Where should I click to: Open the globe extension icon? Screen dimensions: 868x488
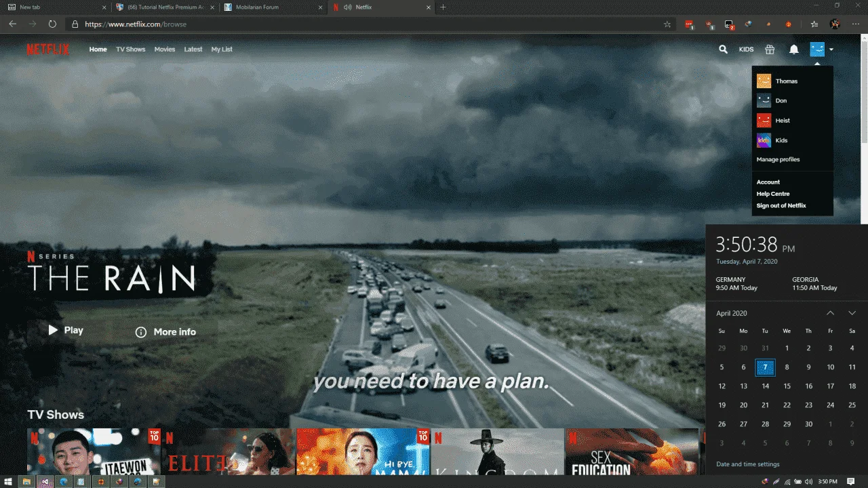click(749, 24)
